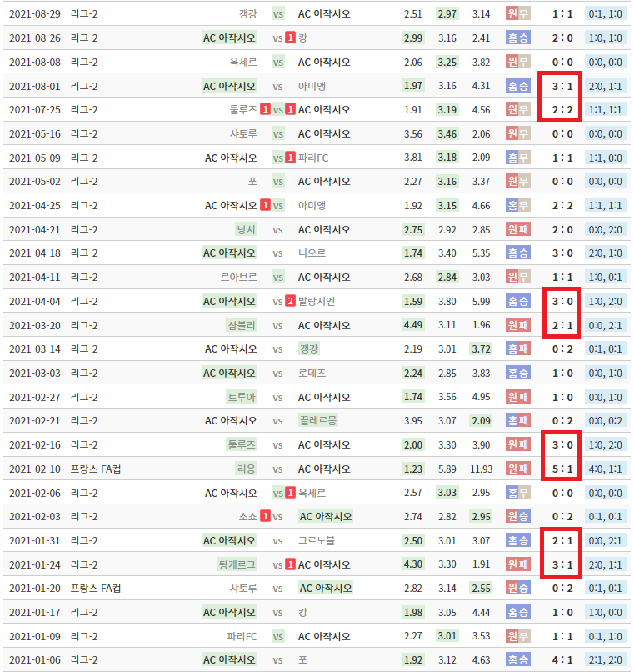634x672 pixels.
Task: Click the 홈패 result badge in the 끌레르몽 row
Action: (x=517, y=421)
